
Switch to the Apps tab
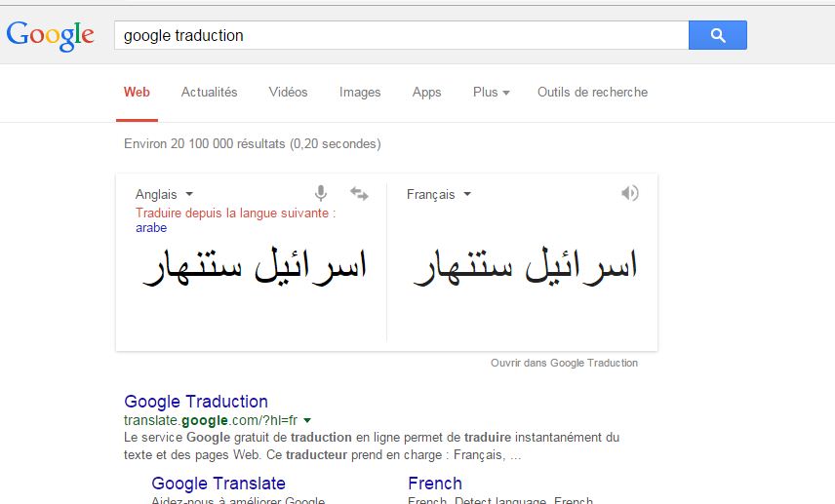426,92
